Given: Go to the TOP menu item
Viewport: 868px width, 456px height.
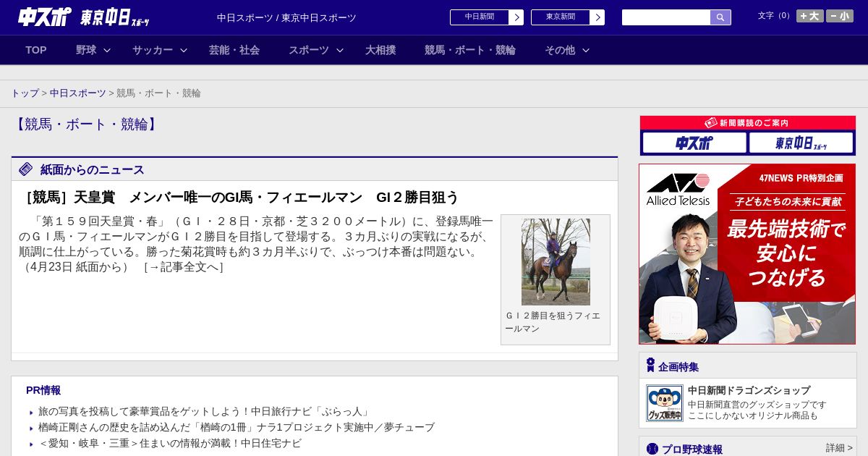Looking at the screenshot, I should tap(36, 50).
